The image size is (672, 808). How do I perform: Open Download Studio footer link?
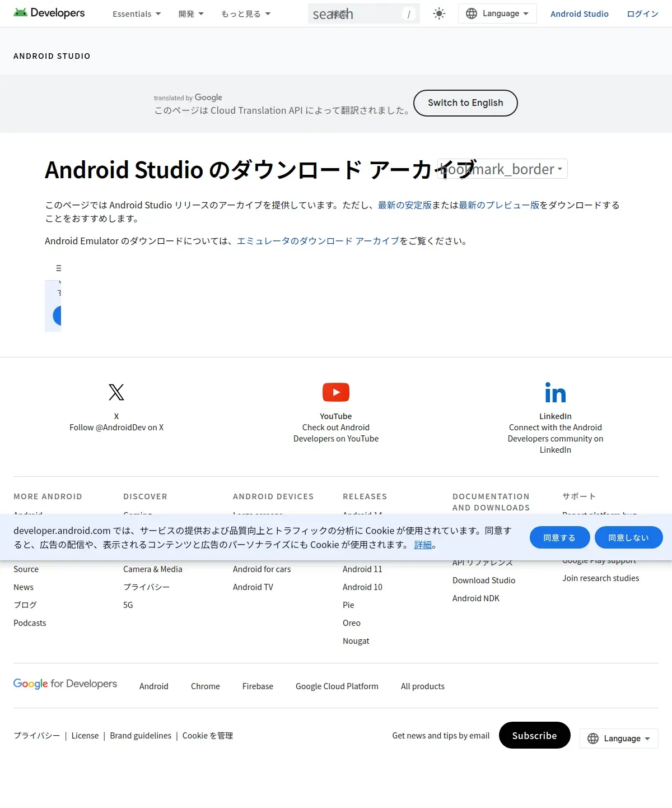tap(484, 581)
